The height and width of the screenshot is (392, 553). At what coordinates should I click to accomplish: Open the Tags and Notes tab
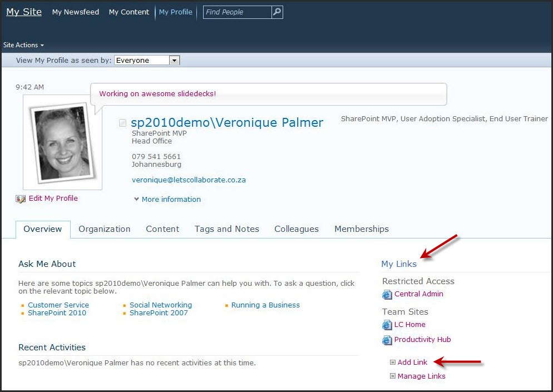coord(227,229)
